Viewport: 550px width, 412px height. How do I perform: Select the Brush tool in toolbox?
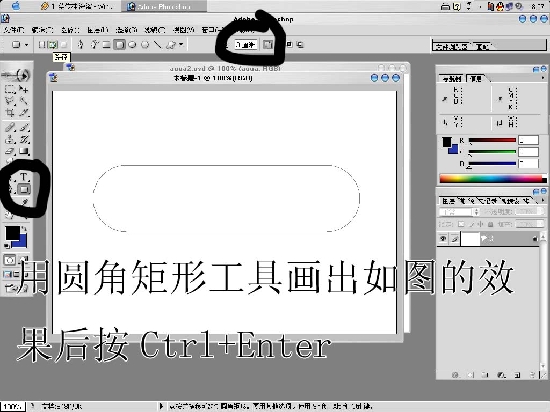coord(24,127)
